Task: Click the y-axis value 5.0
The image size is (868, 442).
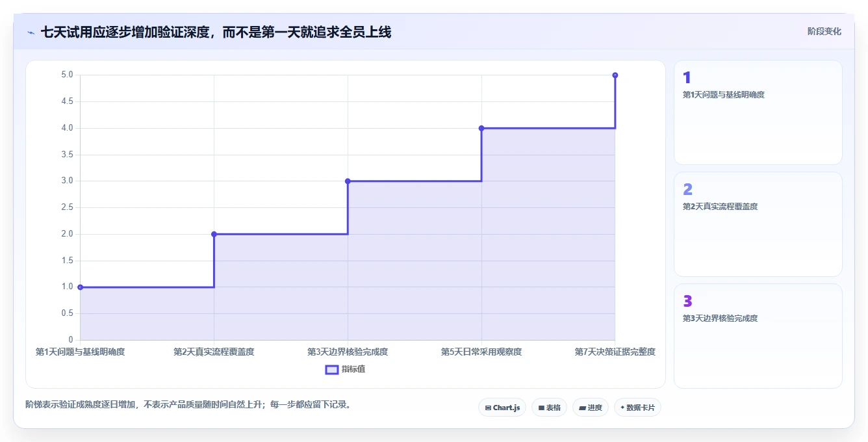Action: click(x=68, y=75)
